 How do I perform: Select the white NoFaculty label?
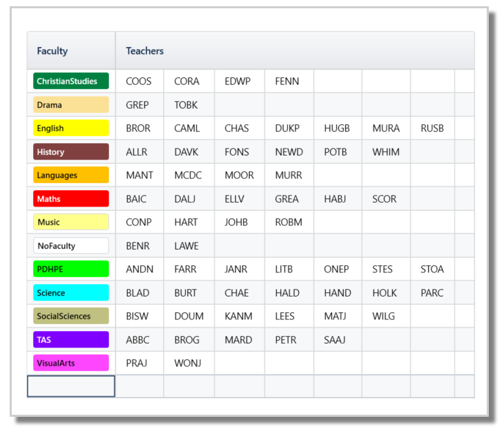click(71, 245)
